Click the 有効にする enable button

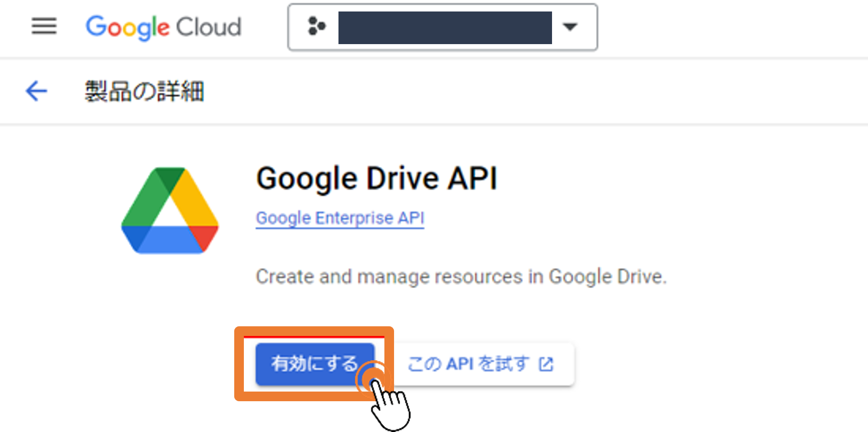pyautogui.click(x=315, y=364)
